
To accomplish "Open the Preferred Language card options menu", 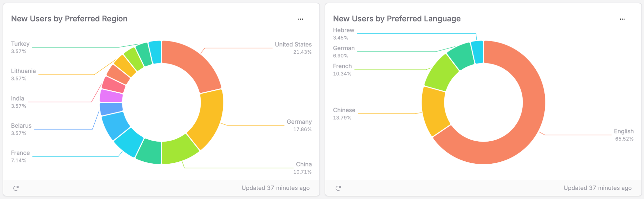I will click(x=622, y=19).
